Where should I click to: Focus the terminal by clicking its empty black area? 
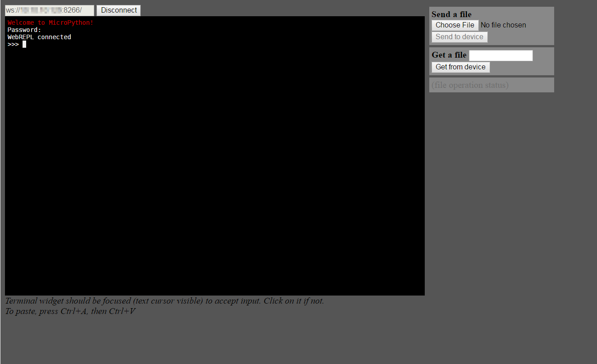[x=215, y=171]
